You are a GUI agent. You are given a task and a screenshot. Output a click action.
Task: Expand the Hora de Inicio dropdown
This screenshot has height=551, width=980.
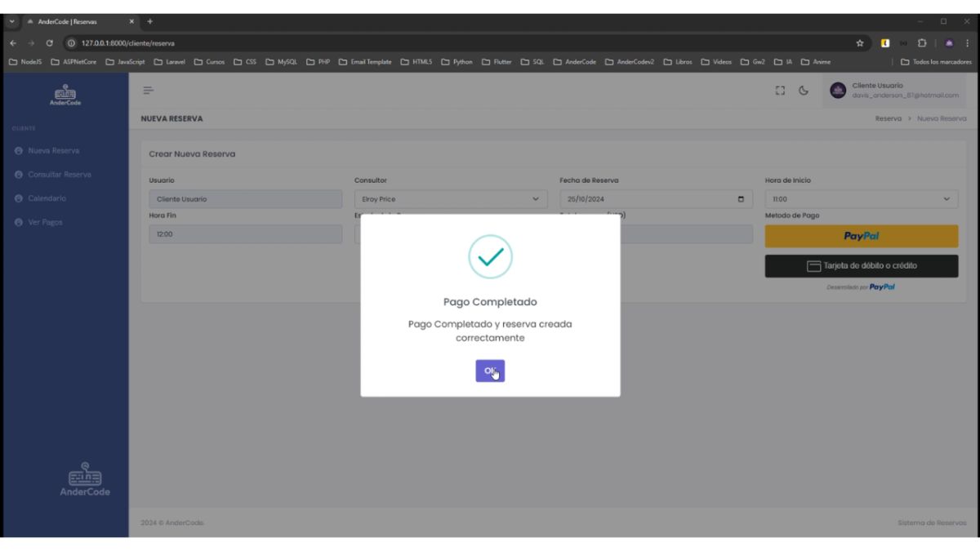pos(861,199)
